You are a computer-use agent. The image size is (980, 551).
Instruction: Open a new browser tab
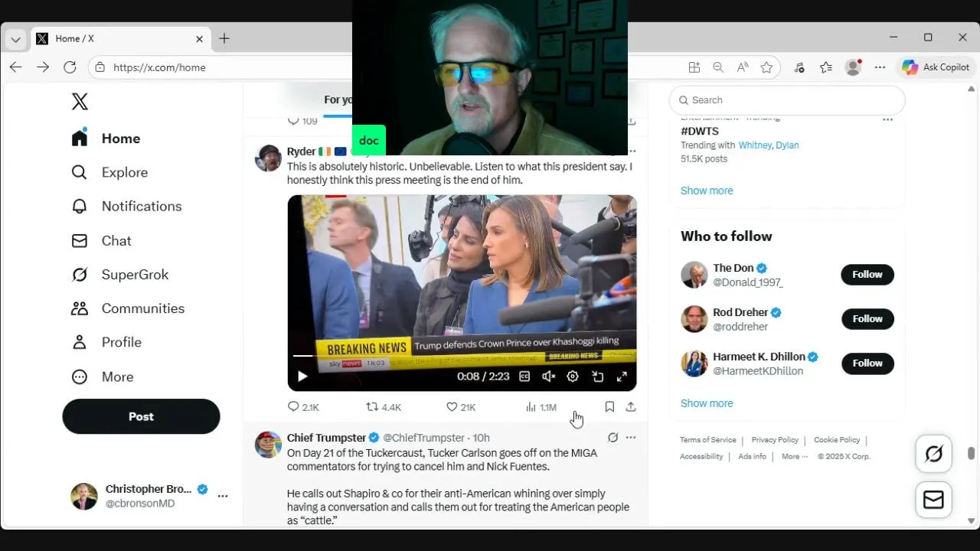click(x=224, y=38)
